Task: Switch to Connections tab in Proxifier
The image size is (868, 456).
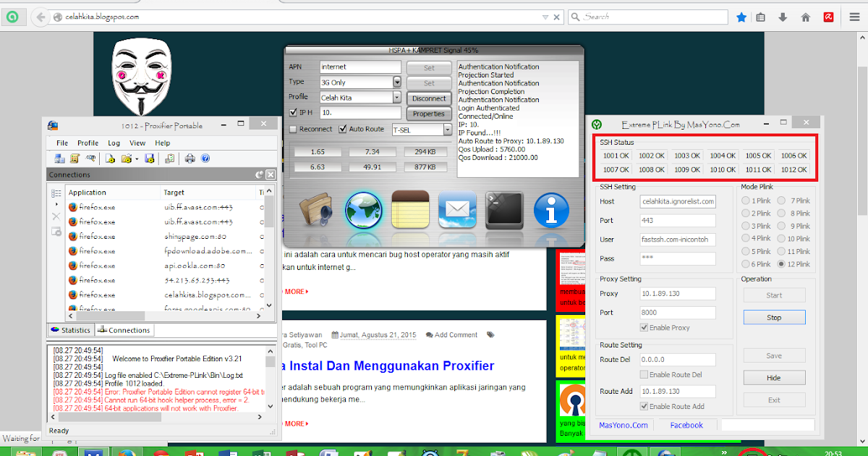Action: pyautogui.click(x=124, y=330)
